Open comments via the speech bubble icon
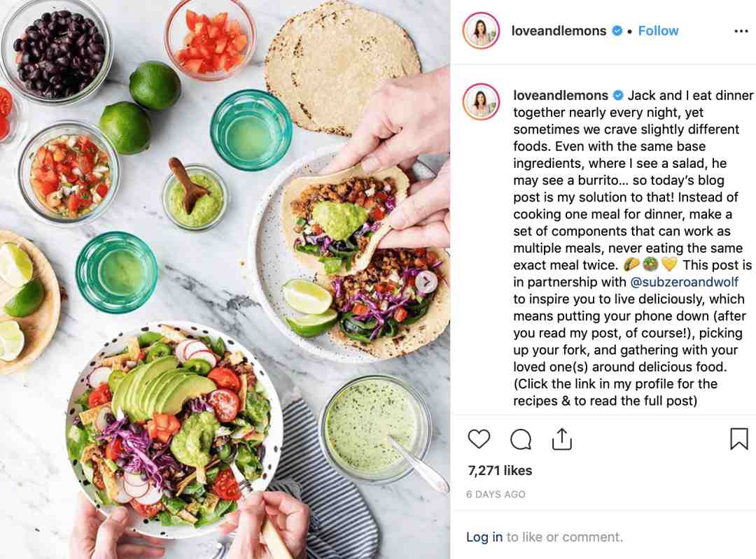The width and height of the screenshot is (756, 559). tap(521, 439)
